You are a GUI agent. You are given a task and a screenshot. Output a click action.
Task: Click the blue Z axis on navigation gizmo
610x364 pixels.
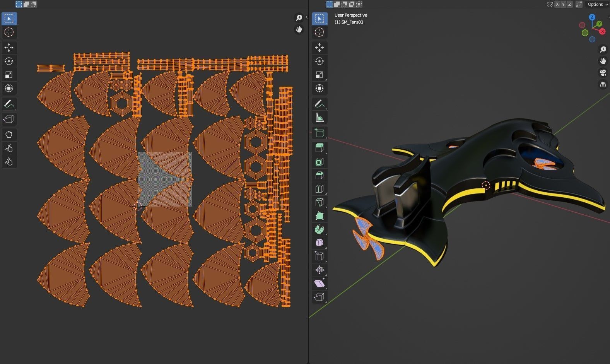[x=592, y=17]
